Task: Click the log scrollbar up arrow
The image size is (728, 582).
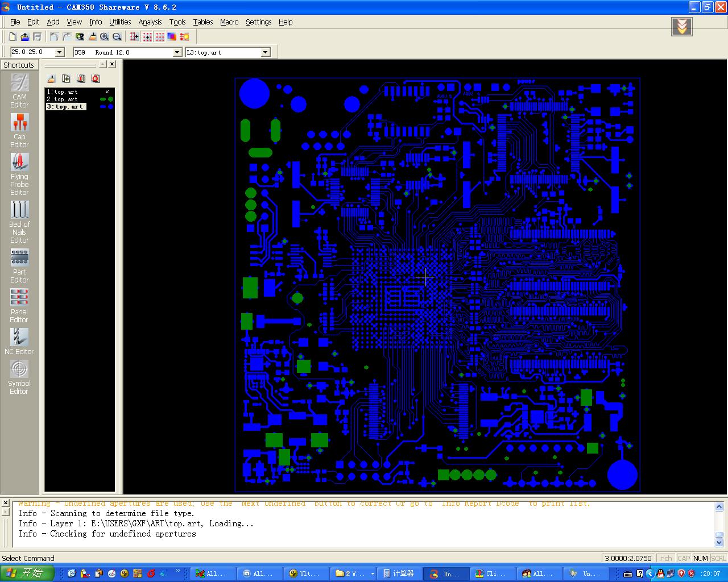Action: [719, 506]
